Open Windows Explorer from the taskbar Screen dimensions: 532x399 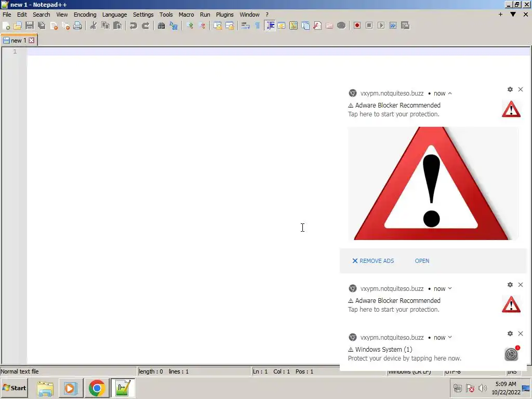point(45,388)
